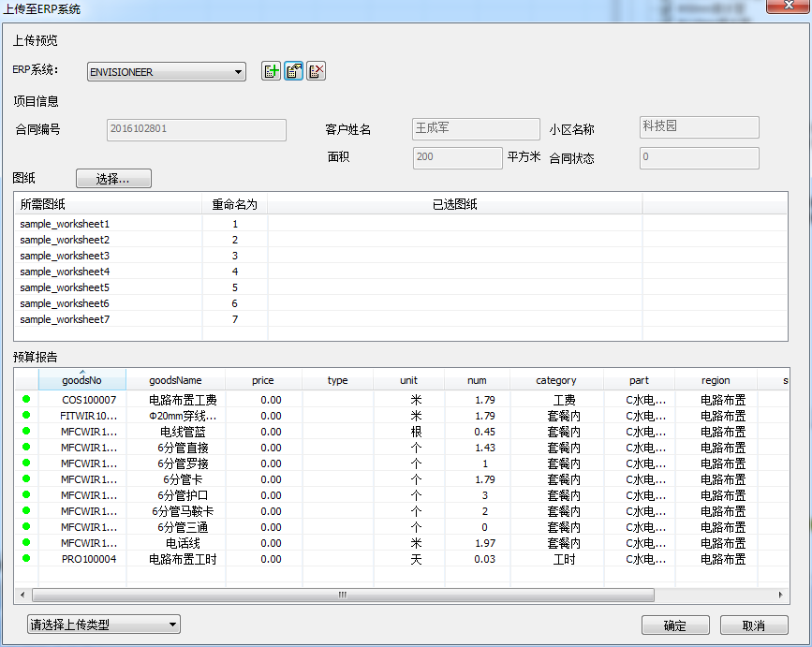The height and width of the screenshot is (647, 812).
Task: Click the region column header
Action: tap(716, 380)
